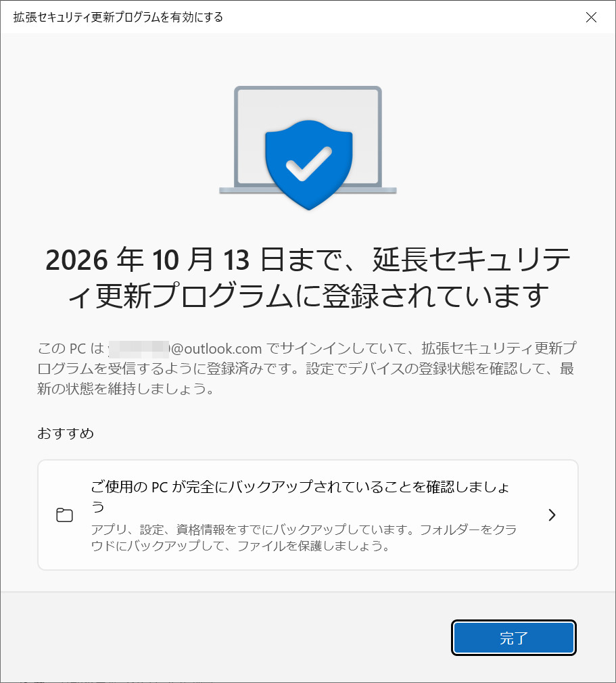The image size is (616, 683).
Task: Click the @outlook.com account address text
Action: click(x=216, y=348)
